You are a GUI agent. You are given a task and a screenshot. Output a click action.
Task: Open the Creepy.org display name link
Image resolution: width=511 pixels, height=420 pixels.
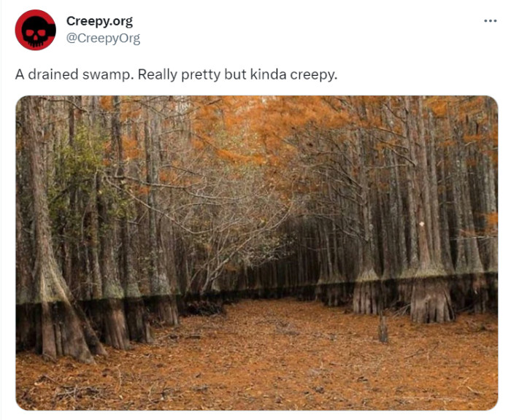pos(99,21)
